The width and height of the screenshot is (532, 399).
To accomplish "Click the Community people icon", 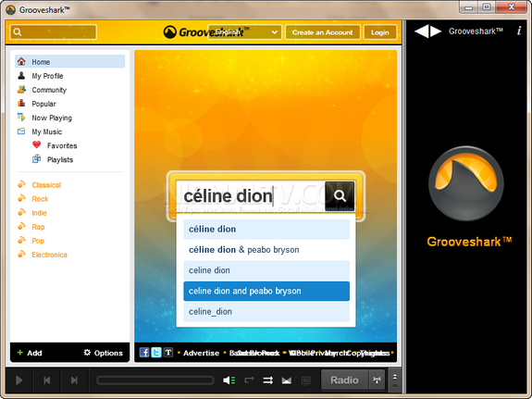I will [21, 90].
